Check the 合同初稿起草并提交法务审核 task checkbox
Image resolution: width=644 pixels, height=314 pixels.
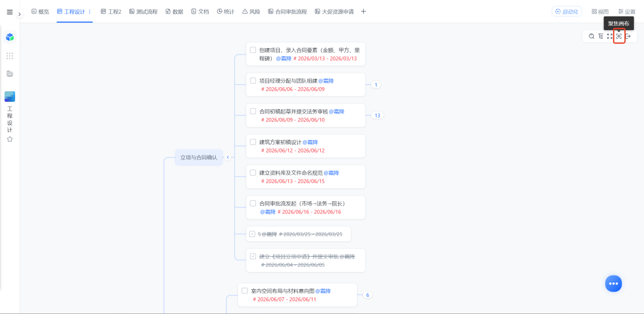tap(253, 111)
